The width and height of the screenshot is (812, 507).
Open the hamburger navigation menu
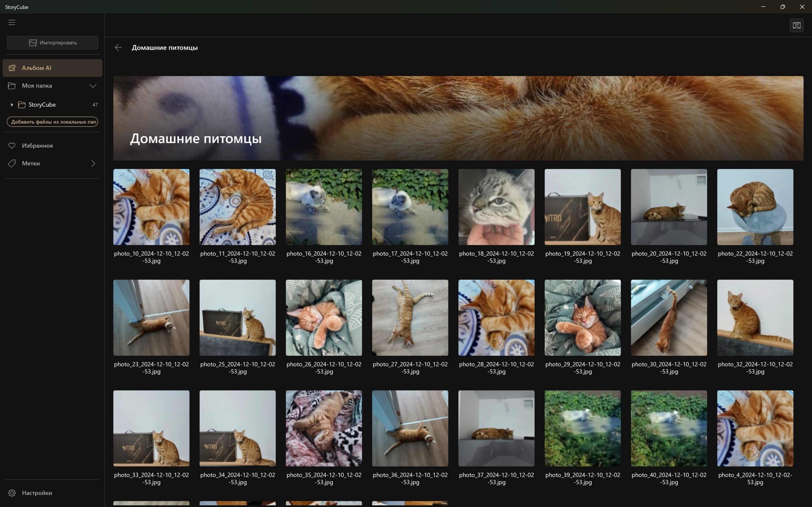click(12, 22)
